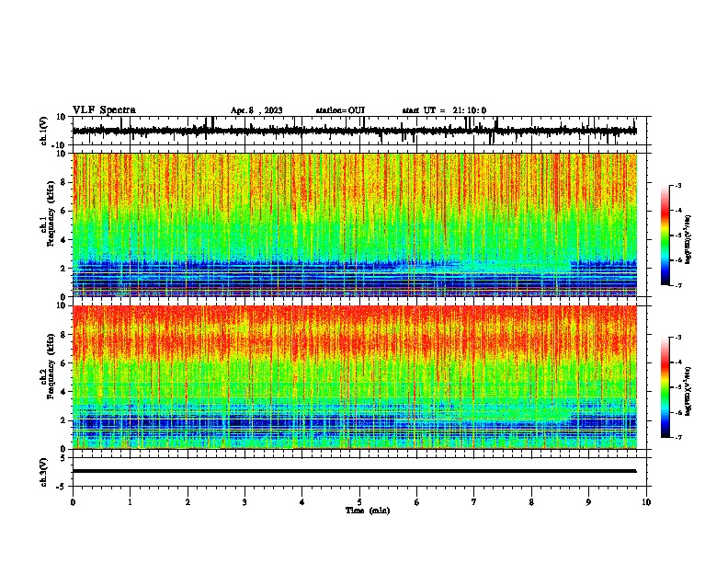
Task: Click the "-7" tick on ch.1 colorbar
Action: (677, 285)
